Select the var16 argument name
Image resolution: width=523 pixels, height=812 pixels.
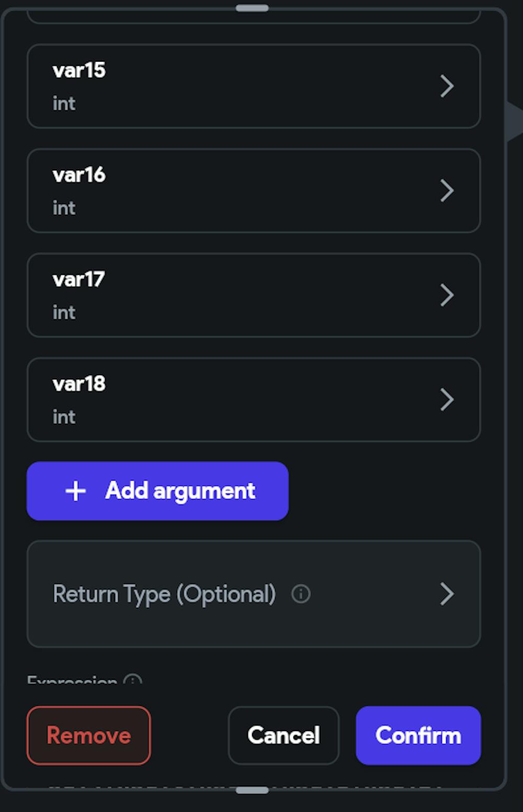79,175
